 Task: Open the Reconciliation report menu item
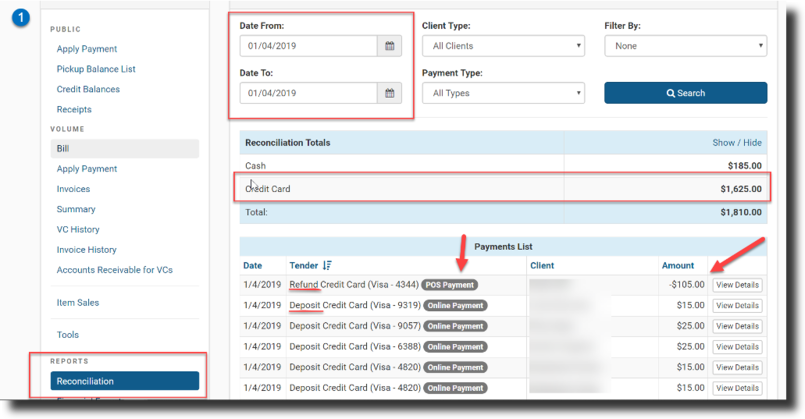pos(125,381)
